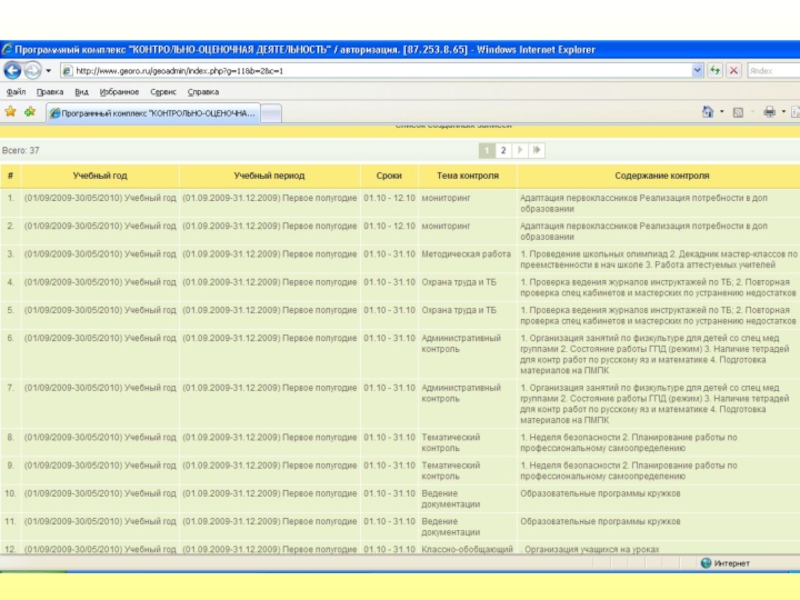Open the Сервис menu

point(163,92)
